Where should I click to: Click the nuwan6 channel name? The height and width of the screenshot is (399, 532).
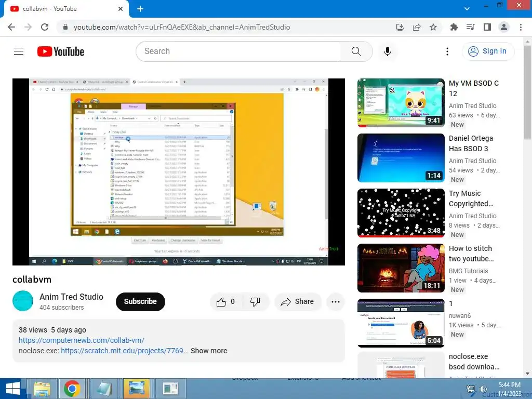(460, 315)
